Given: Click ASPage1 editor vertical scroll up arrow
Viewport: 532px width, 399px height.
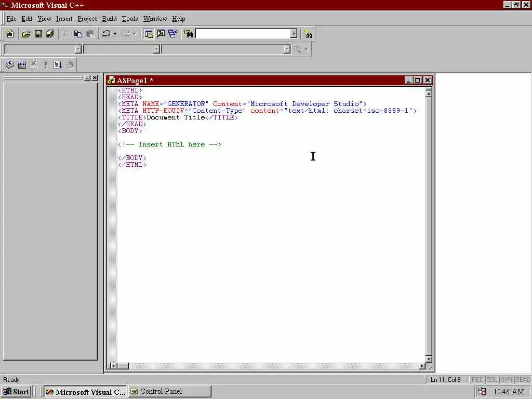Looking at the screenshot, I should coord(429,94).
